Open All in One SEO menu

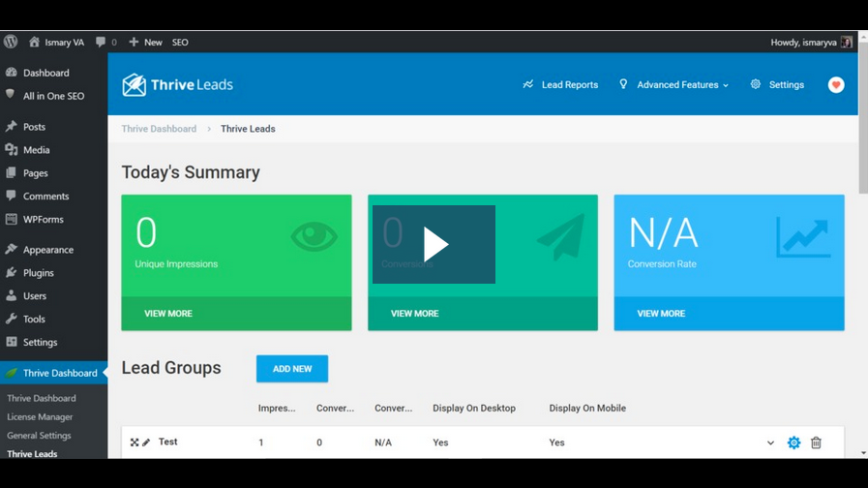[x=53, y=96]
